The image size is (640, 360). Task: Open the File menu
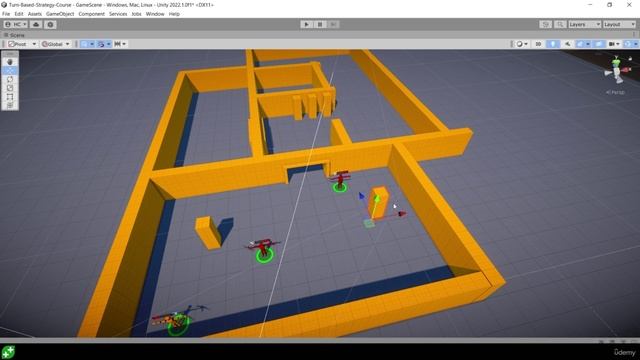click(6, 14)
